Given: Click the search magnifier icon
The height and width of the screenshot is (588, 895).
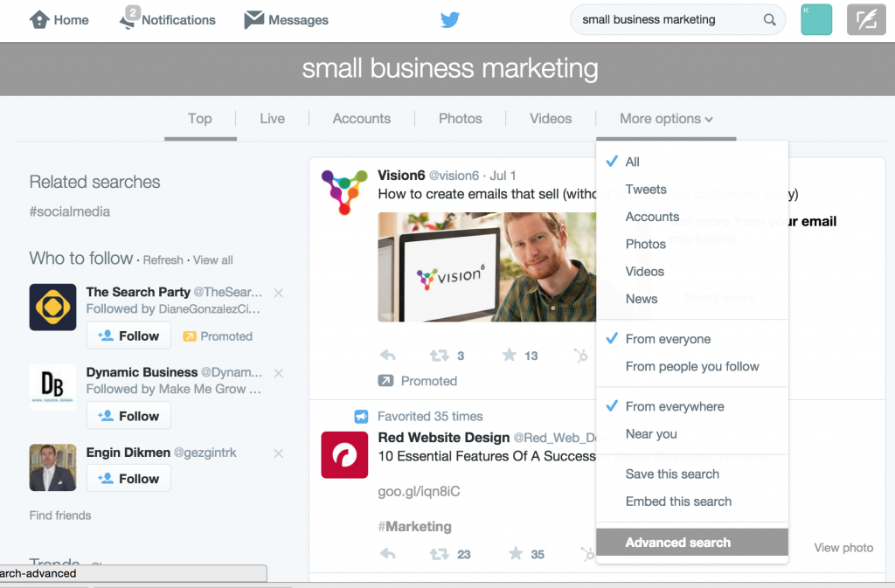Looking at the screenshot, I should pos(769,20).
